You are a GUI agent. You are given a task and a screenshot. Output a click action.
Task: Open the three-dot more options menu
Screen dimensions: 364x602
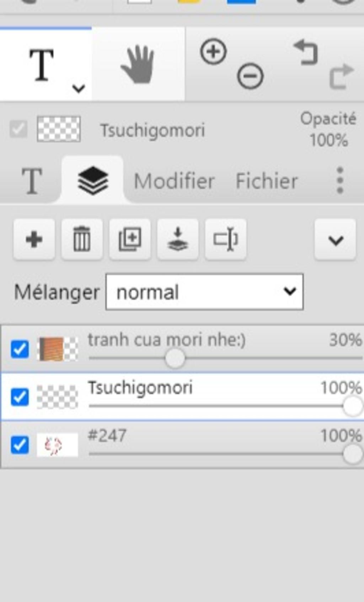(340, 180)
